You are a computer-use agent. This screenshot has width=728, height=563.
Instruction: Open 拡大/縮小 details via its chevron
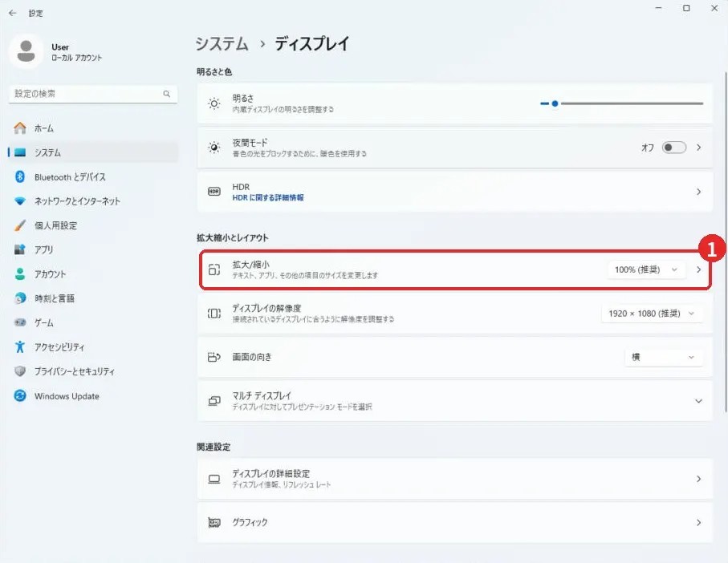698,269
